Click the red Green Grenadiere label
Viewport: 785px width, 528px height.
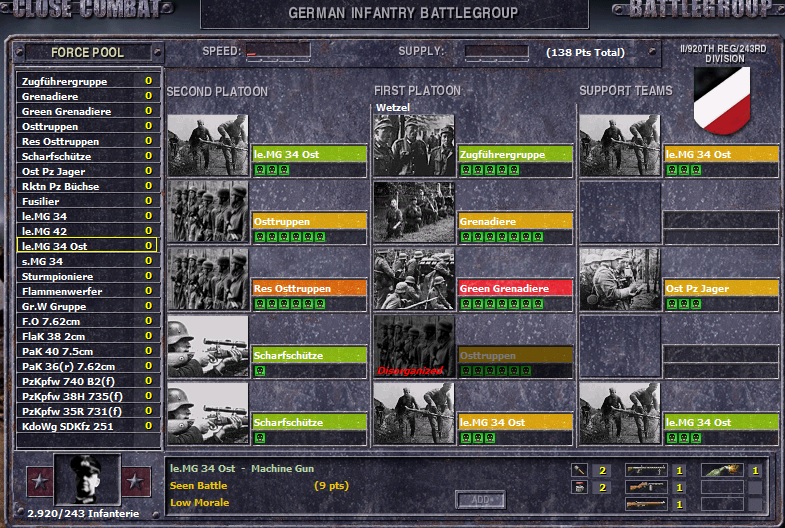(515, 288)
